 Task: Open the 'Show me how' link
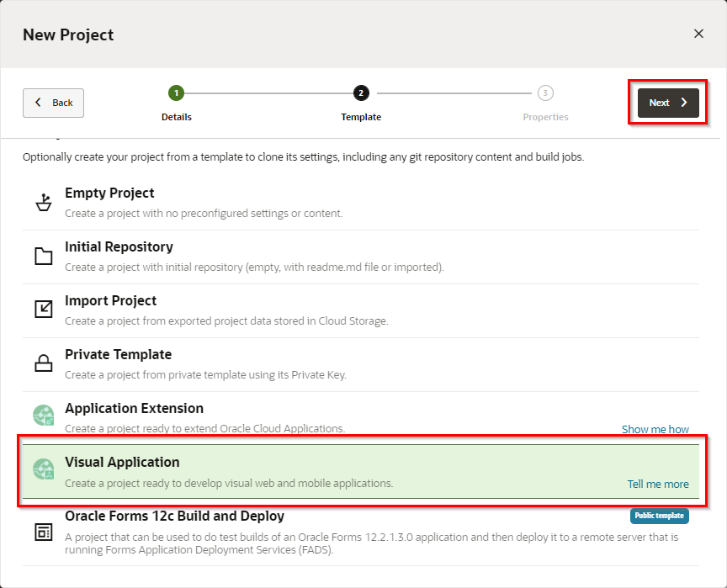coord(655,429)
